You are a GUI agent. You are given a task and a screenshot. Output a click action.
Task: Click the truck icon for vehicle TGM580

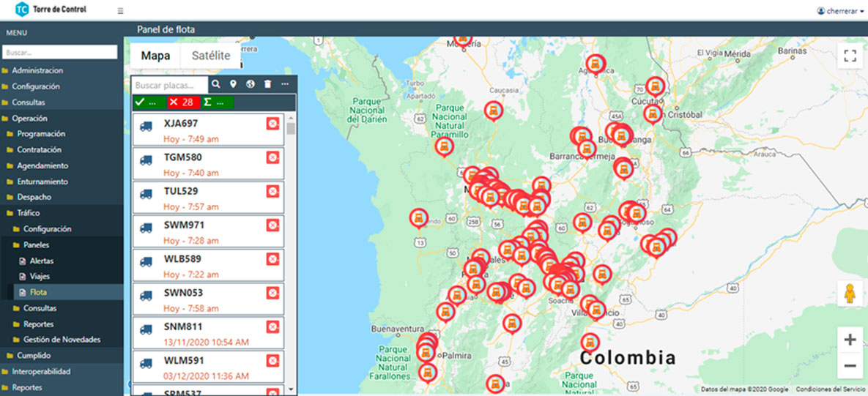point(146,160)
